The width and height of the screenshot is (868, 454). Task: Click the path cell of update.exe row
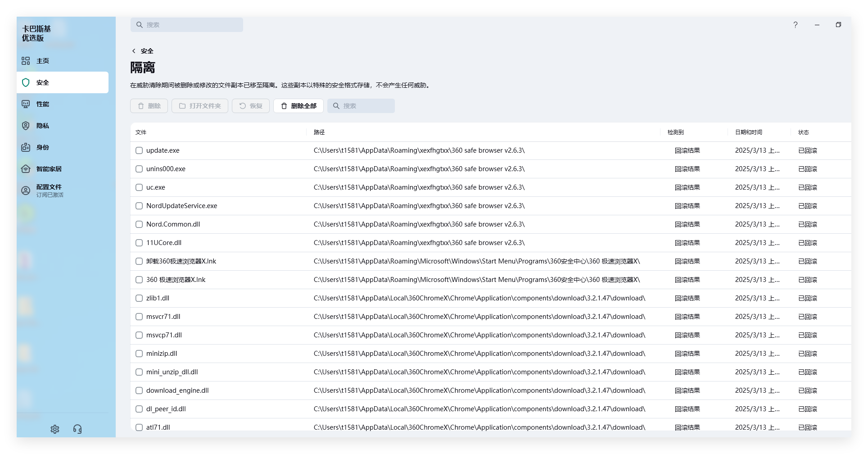(419, 150)
